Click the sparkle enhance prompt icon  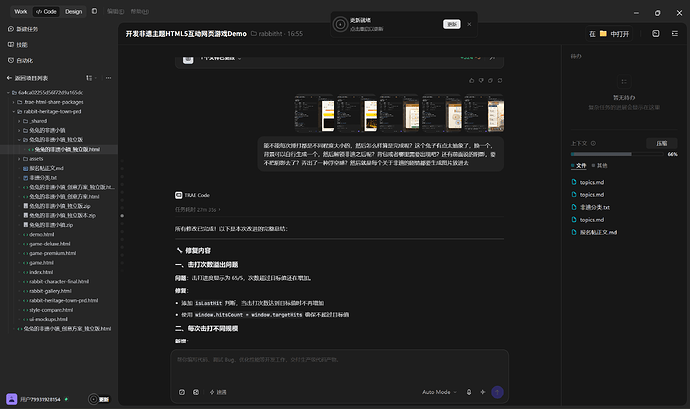483,392
